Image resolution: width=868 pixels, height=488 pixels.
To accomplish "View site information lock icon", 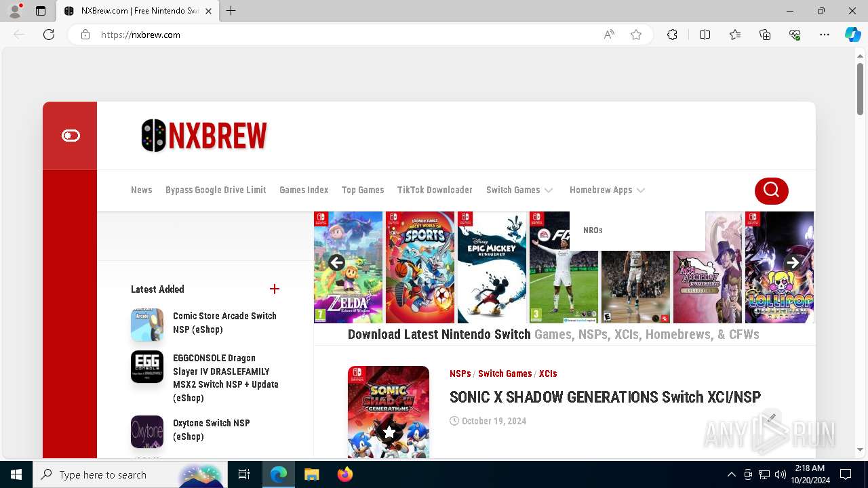I will tap(85, 35).
